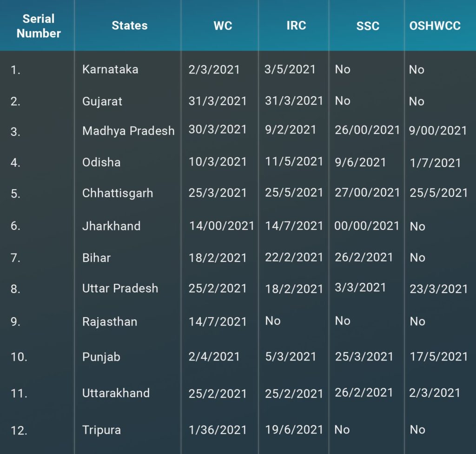Image resolution: width=476 pixels, height=454 pixels.
Task: Select the Karnataka state cell
Action: tap(110, 69)
